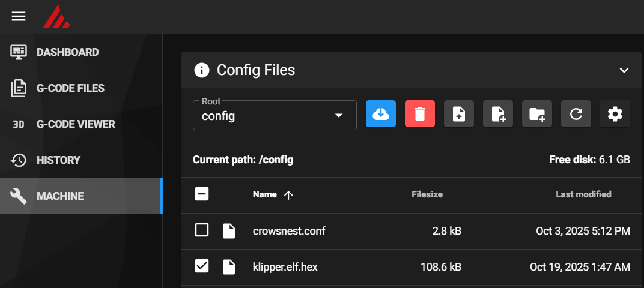Click the red delete trash icon
Image resolution: width=644 pixels, height=288 pixels.
pyautogui.click(x=420, y=114)
